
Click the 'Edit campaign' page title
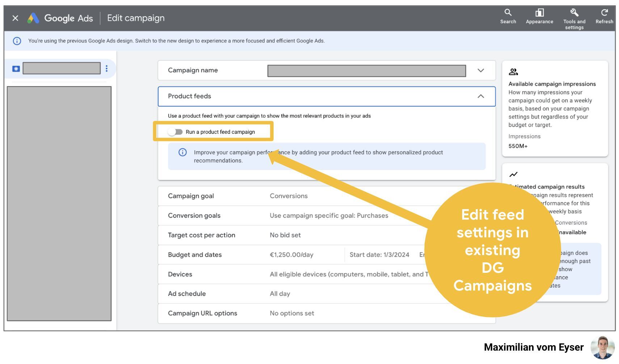(136, 18)
